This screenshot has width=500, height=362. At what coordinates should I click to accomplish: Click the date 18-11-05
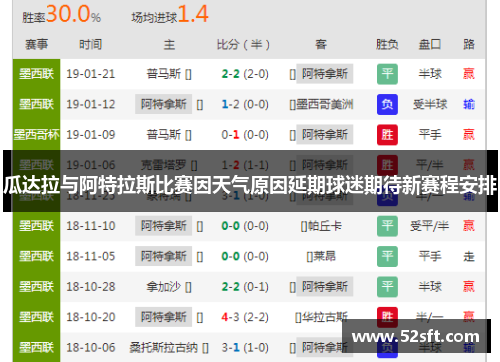(x=91, y=256)
